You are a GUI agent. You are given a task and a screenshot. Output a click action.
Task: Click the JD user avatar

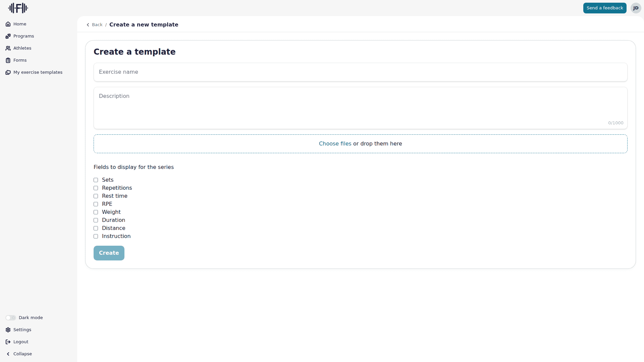coord(636,8)
